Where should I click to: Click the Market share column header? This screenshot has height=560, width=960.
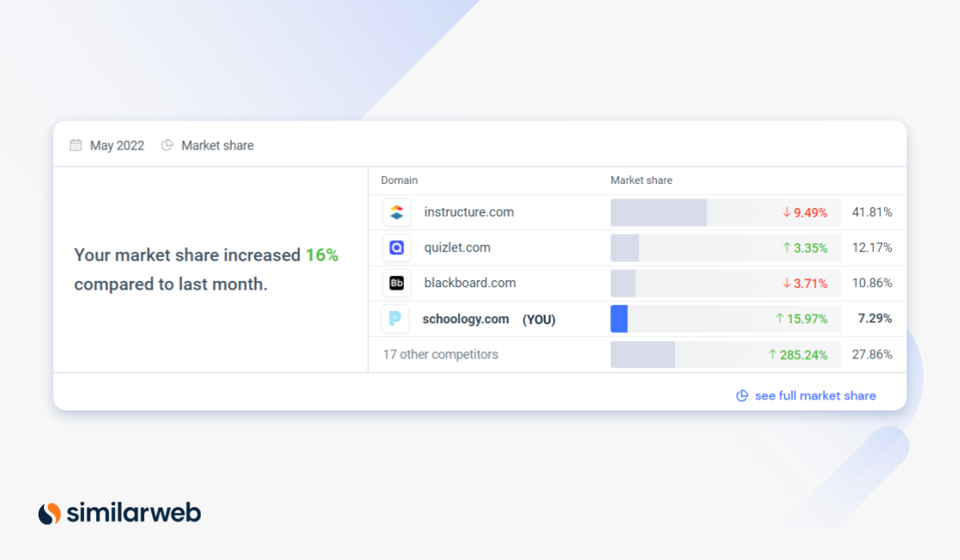(642, 181)
